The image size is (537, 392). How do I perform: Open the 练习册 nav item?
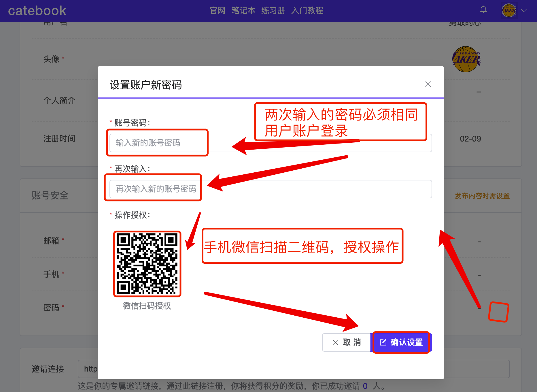[x=273, y=11]
